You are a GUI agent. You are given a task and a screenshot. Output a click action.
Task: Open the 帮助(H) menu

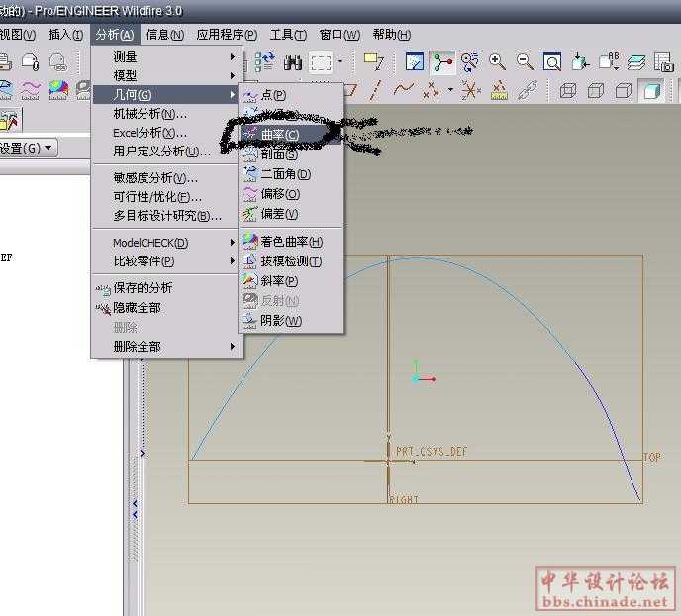392,35
